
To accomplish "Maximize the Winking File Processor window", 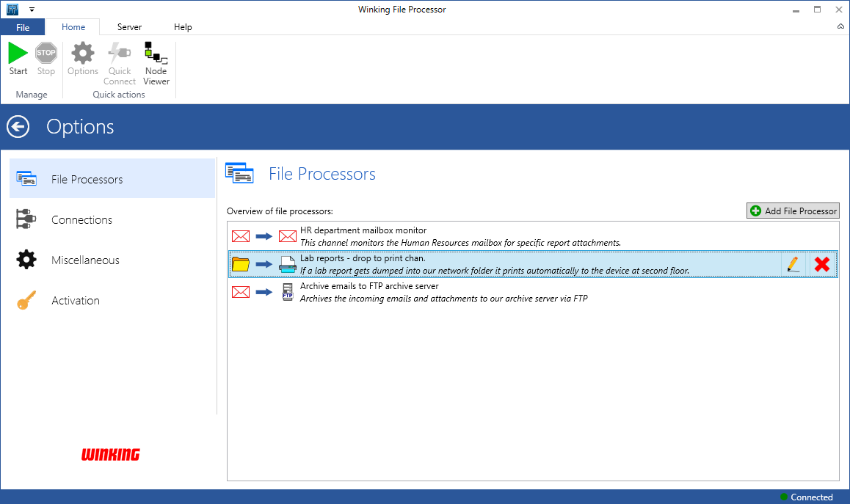I will point(817,10).
